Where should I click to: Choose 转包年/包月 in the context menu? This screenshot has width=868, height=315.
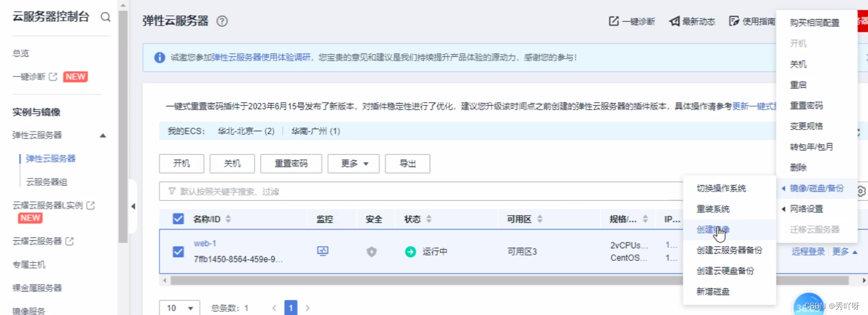811,147
